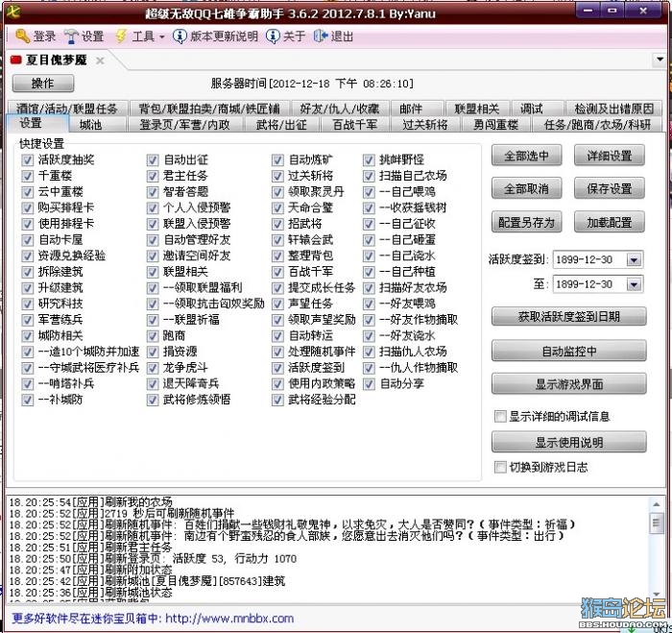The image size is (672, 633).
Task: Expand the 工具 menu arrow
Action: pos(162,37)
